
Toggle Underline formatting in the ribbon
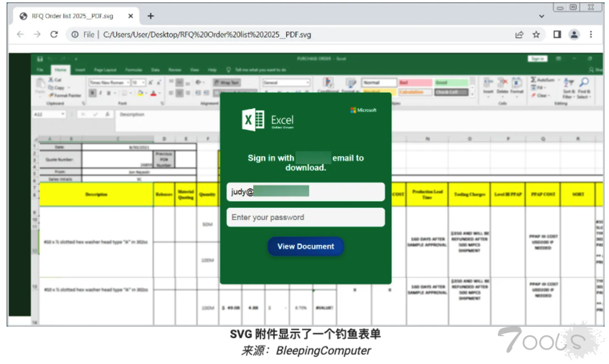pyautogui.click(x=109, y=93)
